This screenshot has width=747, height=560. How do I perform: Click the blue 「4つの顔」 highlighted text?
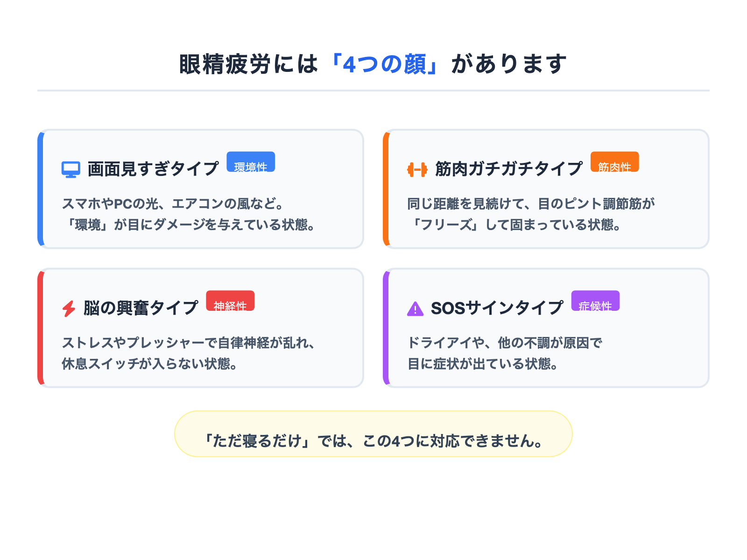click(x=384, y=64)
